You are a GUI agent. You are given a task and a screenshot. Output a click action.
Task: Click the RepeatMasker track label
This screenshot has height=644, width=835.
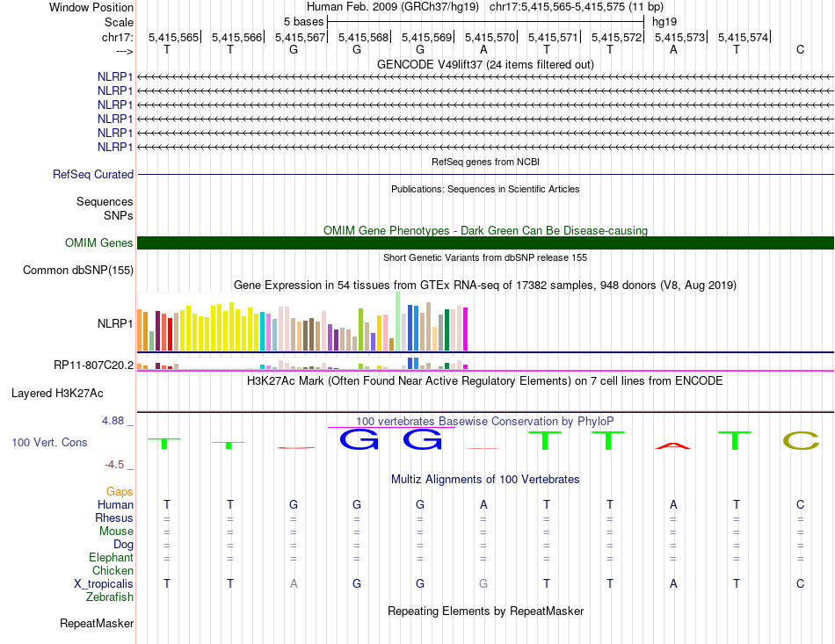pos(97,623)
